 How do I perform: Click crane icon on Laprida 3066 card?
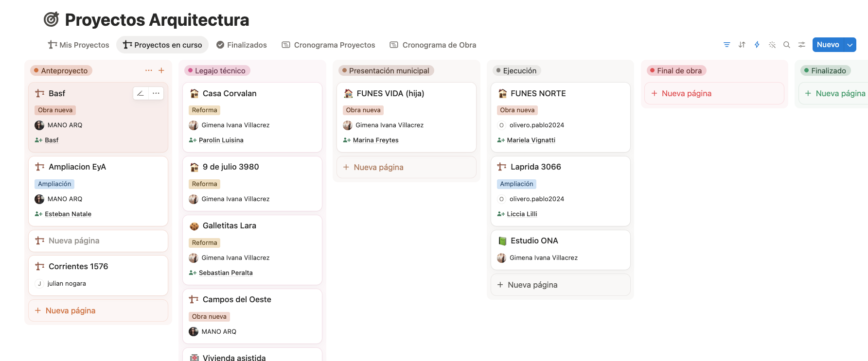click(502, 167)
